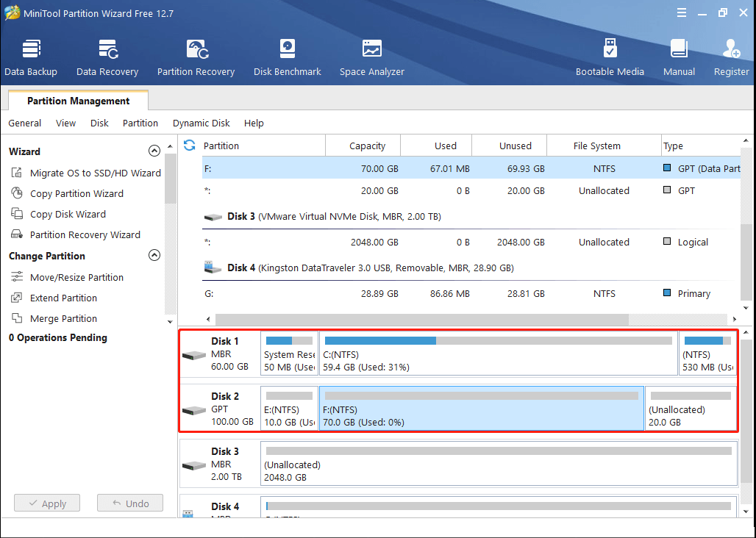Open the hamburger menu in the title bar

[x=681, y=13]
